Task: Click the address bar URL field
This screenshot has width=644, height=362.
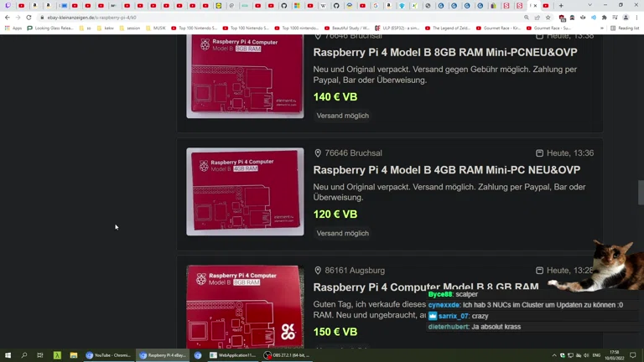Action: coord(279,18)
